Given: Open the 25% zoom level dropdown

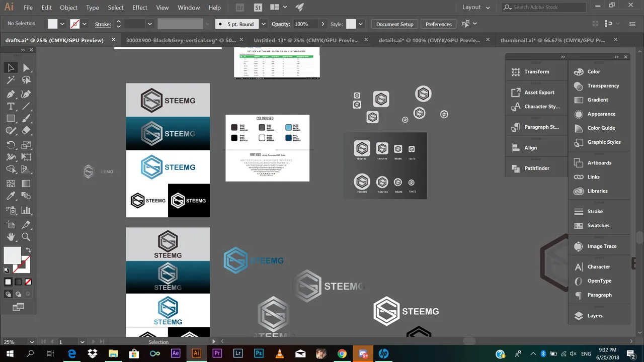Looking at the screenshot, I should click(32, 342).
